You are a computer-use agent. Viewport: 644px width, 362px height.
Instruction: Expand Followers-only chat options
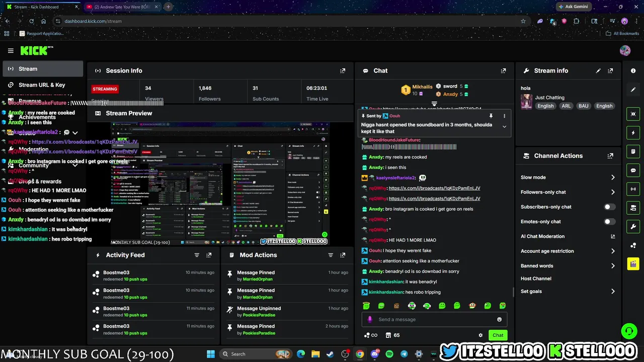click(x=613, y=192)
